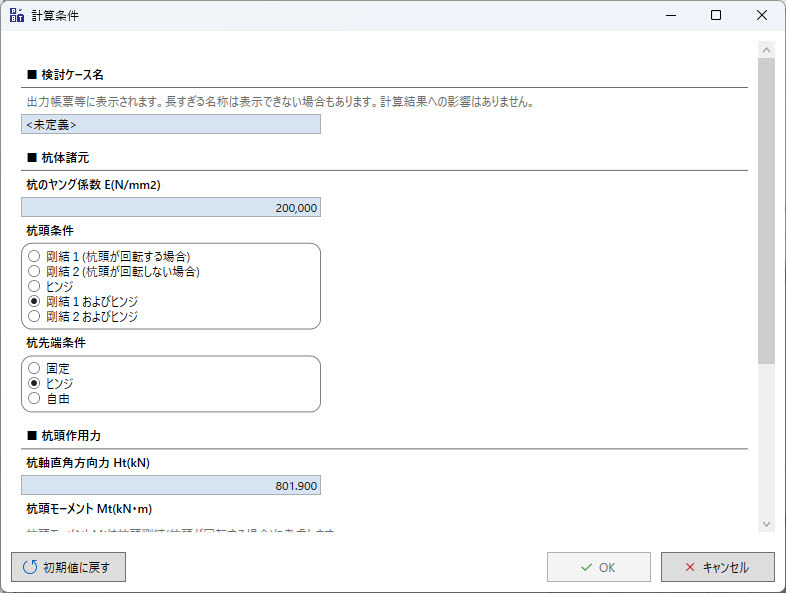Click the app icon in title bar
This screenshot has height=593, width=786.
(15, 16)
